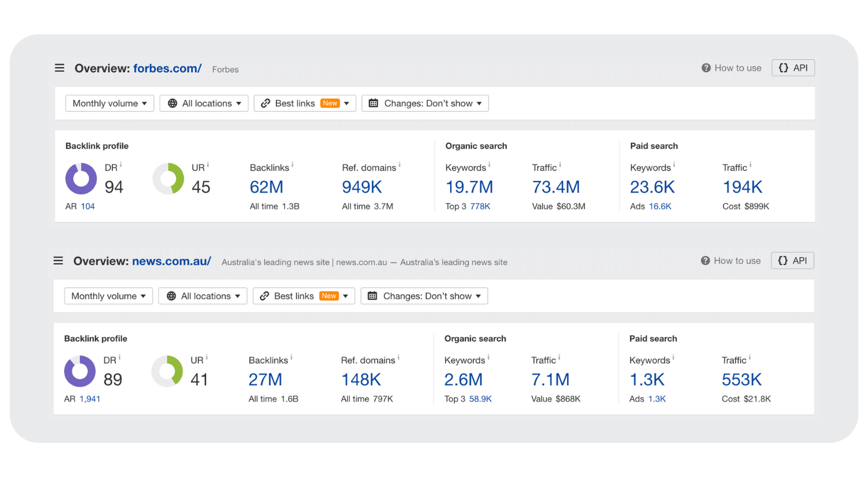Show Organic search Traffic info for forbes.com
Screen dimensions: 868x477
[x=560, y=165]
